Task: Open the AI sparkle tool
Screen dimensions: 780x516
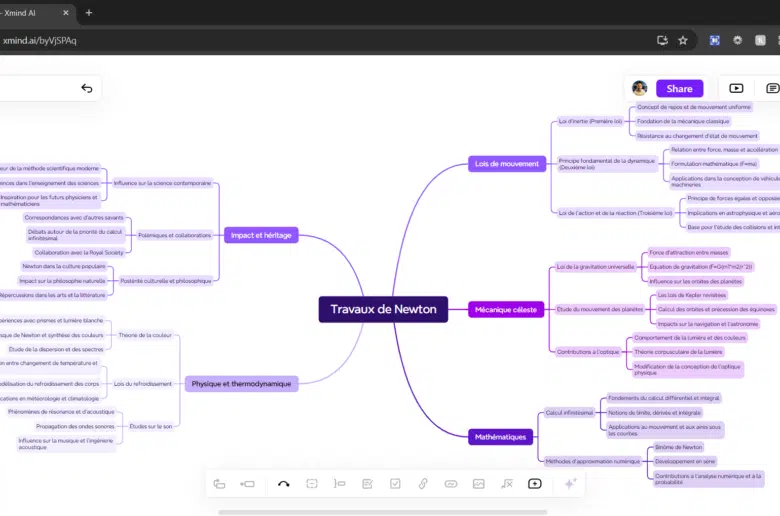Action: 570,484
